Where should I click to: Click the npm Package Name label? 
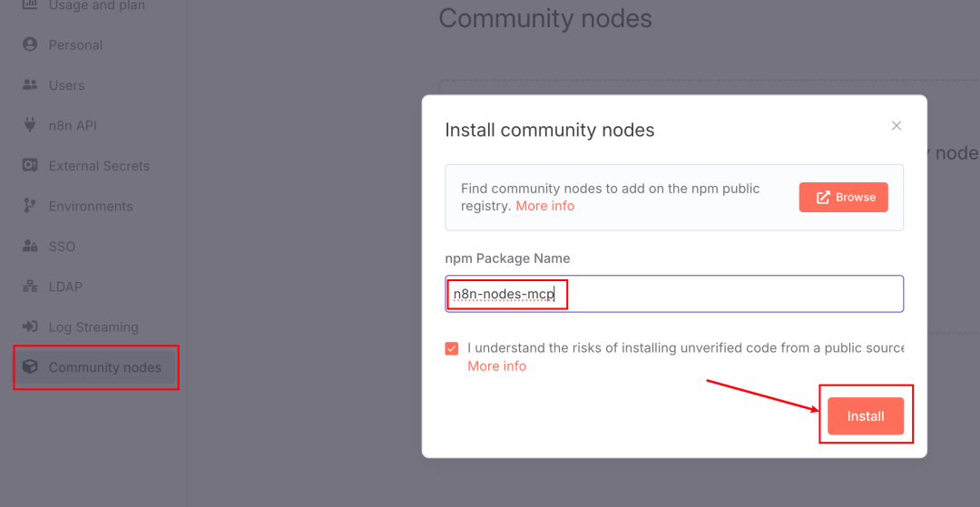point(507,258)
